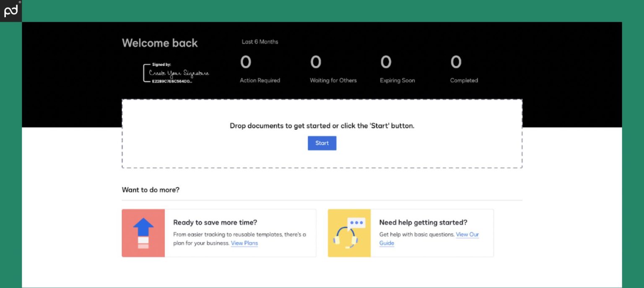The image size is (644, 288).
Task: Open the Completed documents count
Action: coord(456,63)
